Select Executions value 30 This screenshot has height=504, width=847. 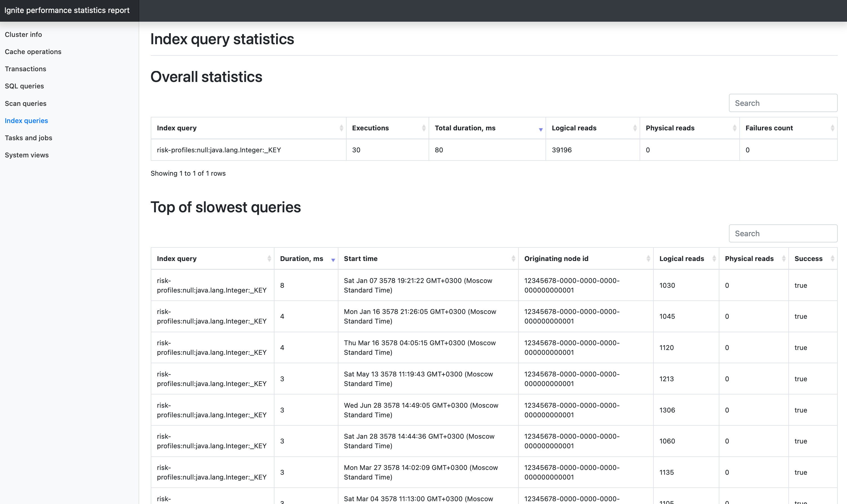click(356, 150)
